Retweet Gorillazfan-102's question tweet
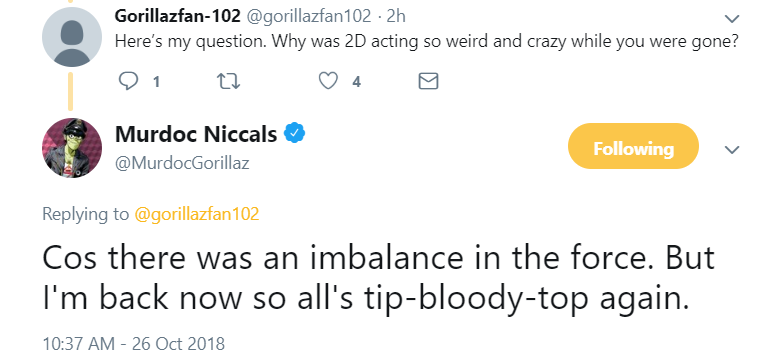The width and height of the screenshot is (769, 360). tap(229, 81)
